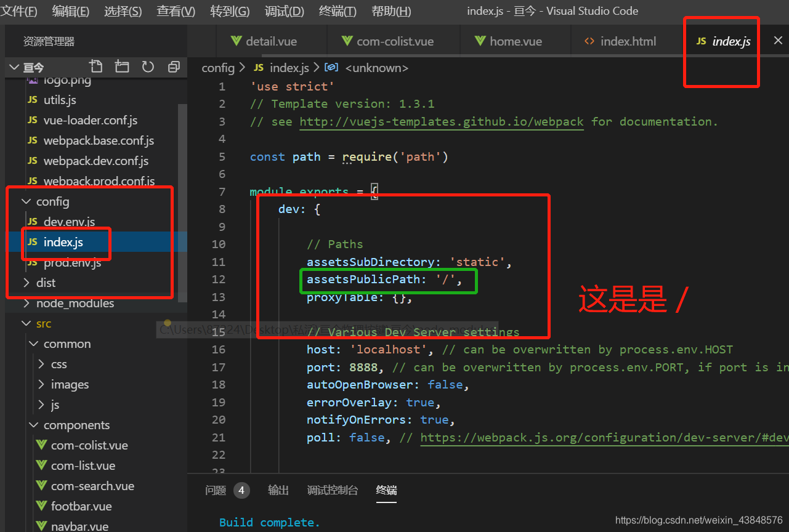Click line number 12 in the gutter

[x=219, y=280]
